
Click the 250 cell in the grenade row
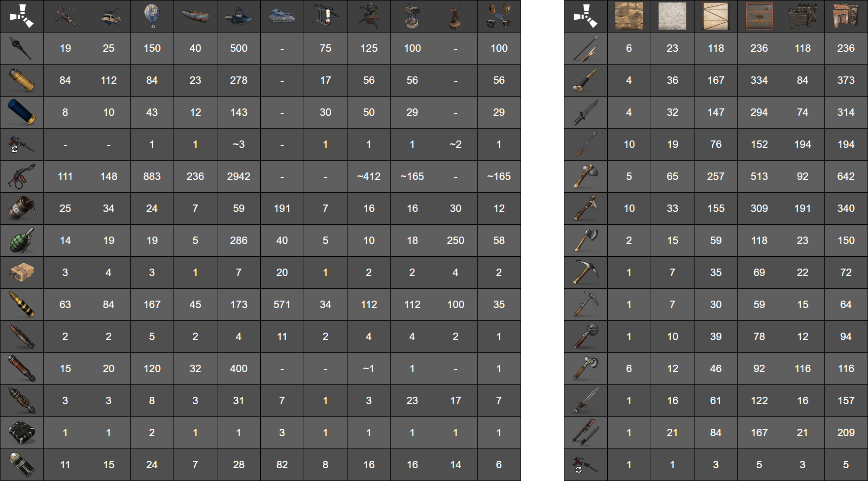[455, 240]
